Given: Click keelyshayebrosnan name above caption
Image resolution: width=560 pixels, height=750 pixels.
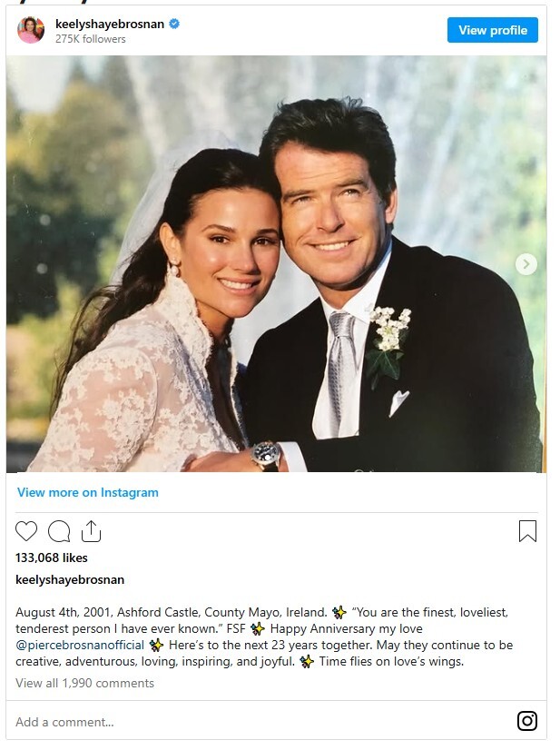Looking at the screenshot, I should (x=70, y=579).
